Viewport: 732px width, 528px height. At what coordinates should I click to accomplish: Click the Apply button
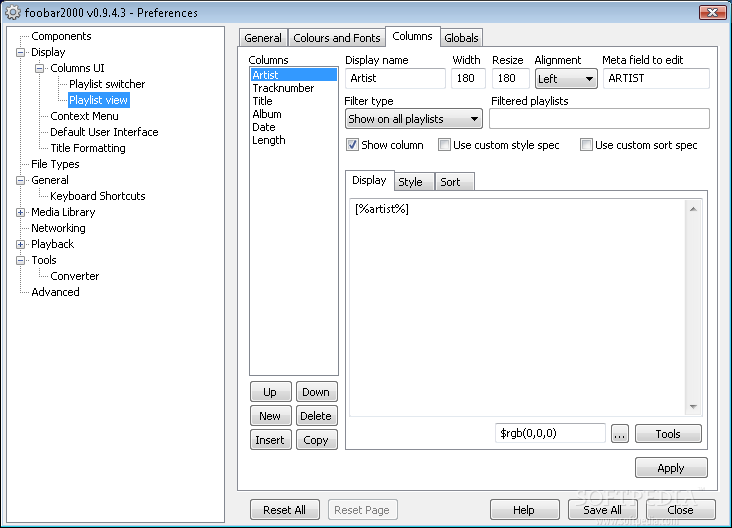(x=671, y=468)
